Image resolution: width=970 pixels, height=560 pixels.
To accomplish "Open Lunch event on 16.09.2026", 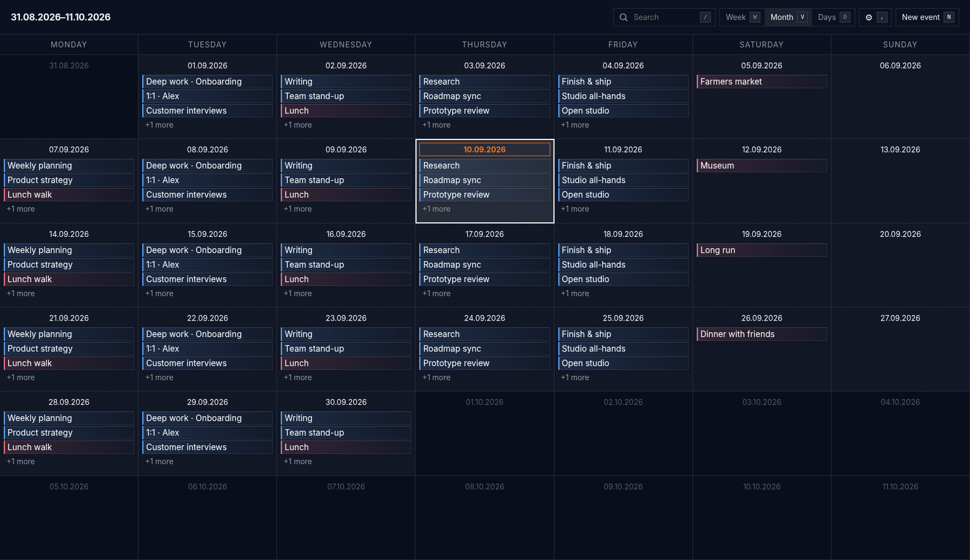I will coord(346,279).
